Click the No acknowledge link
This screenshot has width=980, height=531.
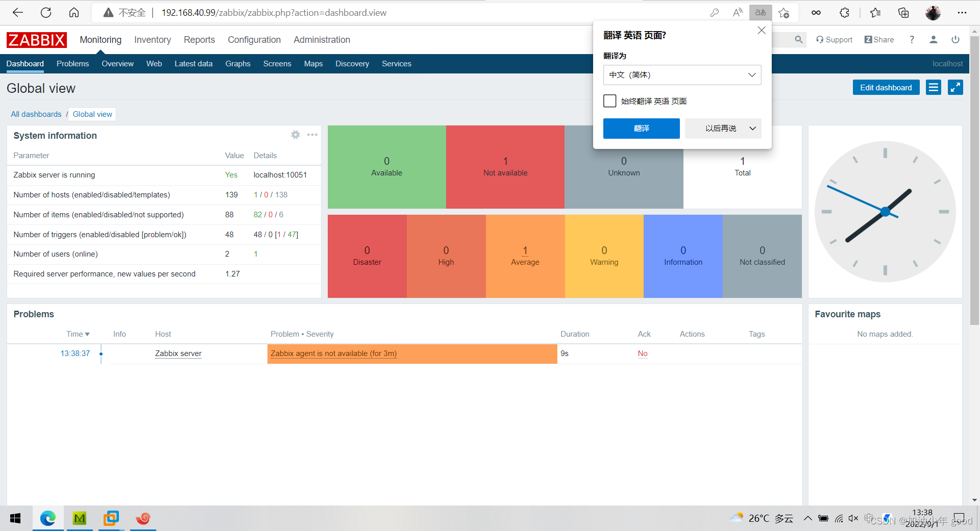(x=643, y=353)
